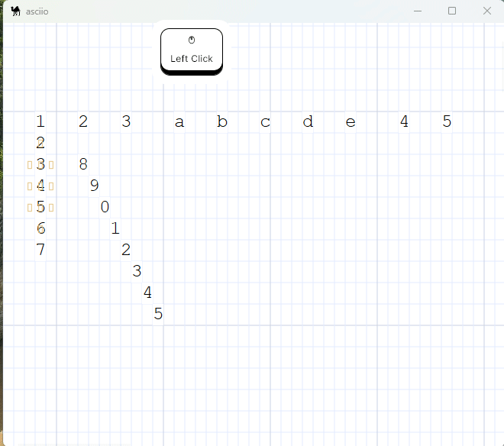
Task: Select the '2' between '1' and '3' in top row
Action: coord(83,121)
